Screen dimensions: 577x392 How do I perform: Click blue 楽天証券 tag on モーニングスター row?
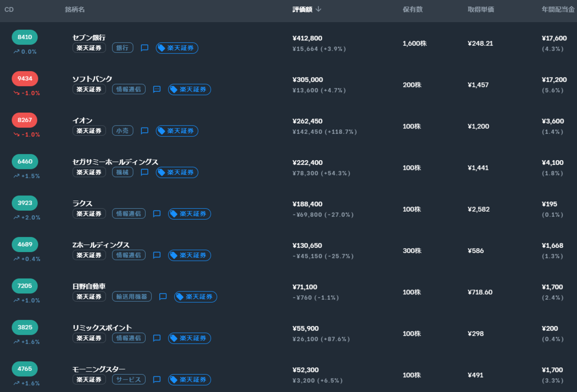point(189,379)
